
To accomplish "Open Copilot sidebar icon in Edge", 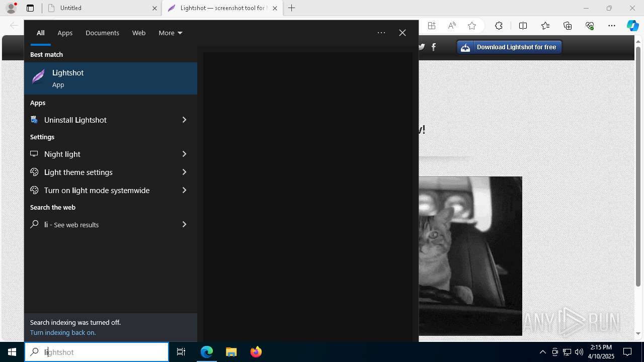I will (x=632, y=26).
